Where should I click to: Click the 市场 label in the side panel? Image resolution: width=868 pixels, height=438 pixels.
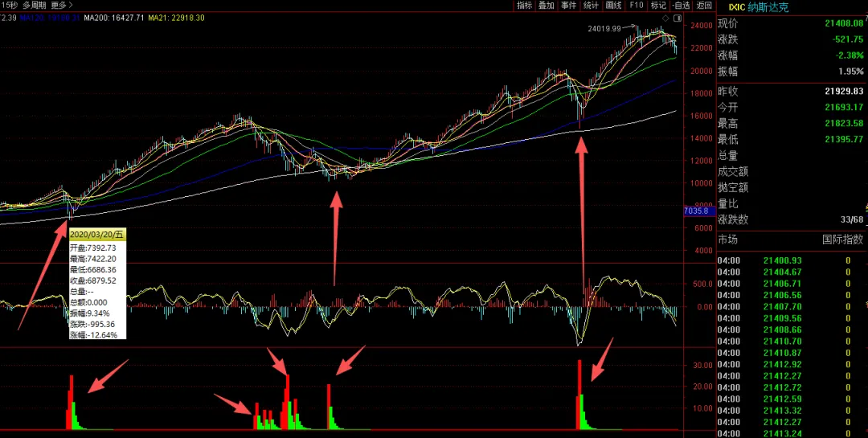click(x=728, y=239)
